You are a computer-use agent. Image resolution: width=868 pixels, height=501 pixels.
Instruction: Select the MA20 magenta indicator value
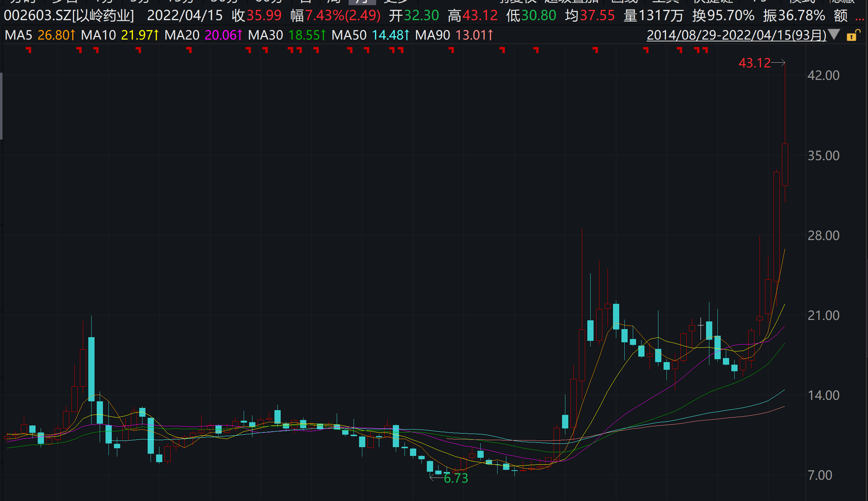223,35
